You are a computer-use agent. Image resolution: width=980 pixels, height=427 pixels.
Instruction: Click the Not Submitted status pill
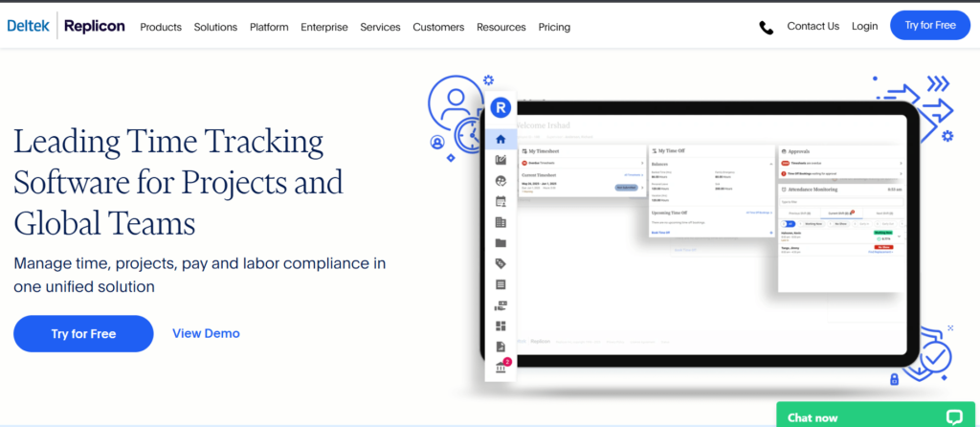tap(626, 188)
